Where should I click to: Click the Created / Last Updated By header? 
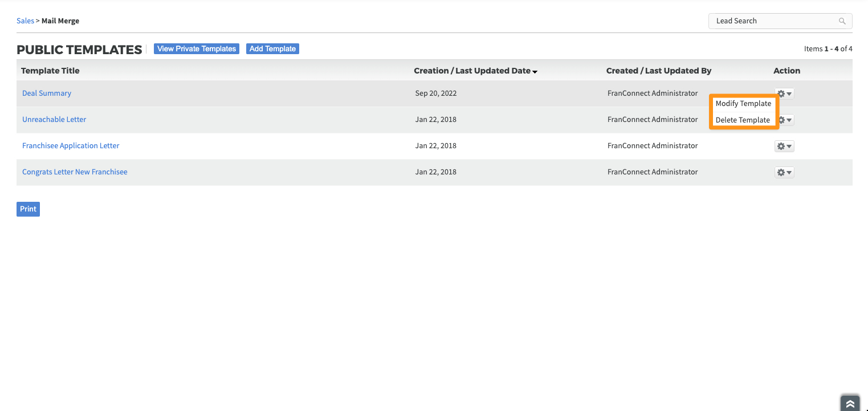(x=658, y=71)
